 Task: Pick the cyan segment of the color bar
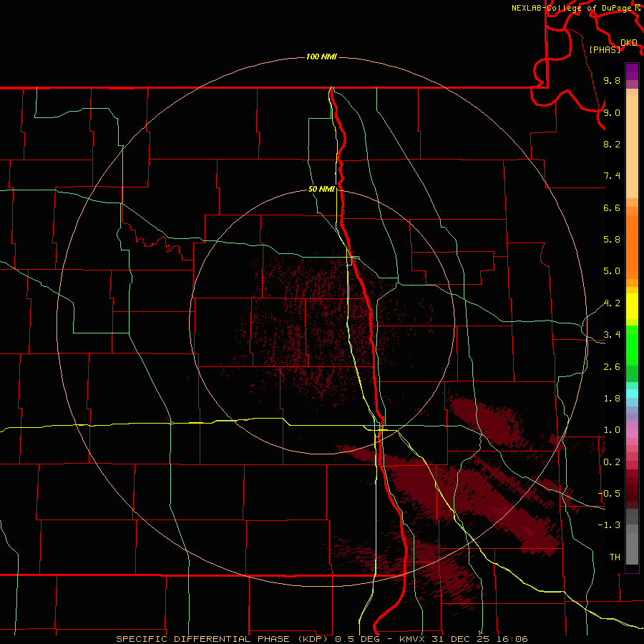point(632,394)
